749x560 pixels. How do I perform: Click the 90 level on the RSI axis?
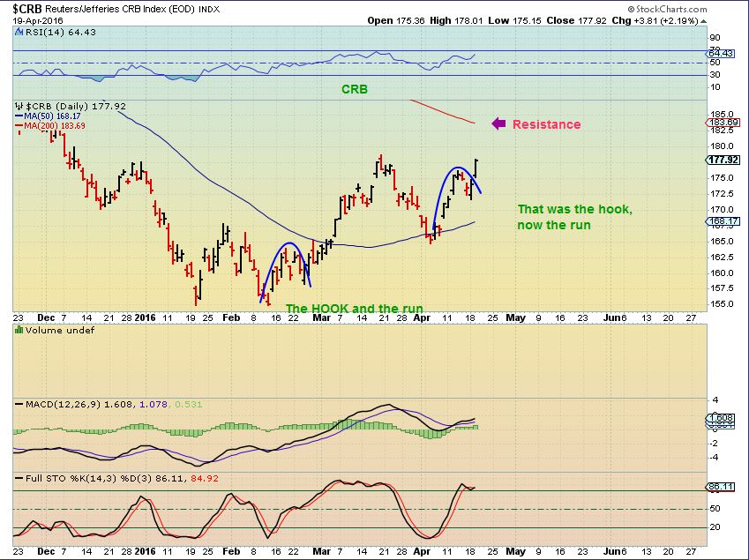click(715, 38)
